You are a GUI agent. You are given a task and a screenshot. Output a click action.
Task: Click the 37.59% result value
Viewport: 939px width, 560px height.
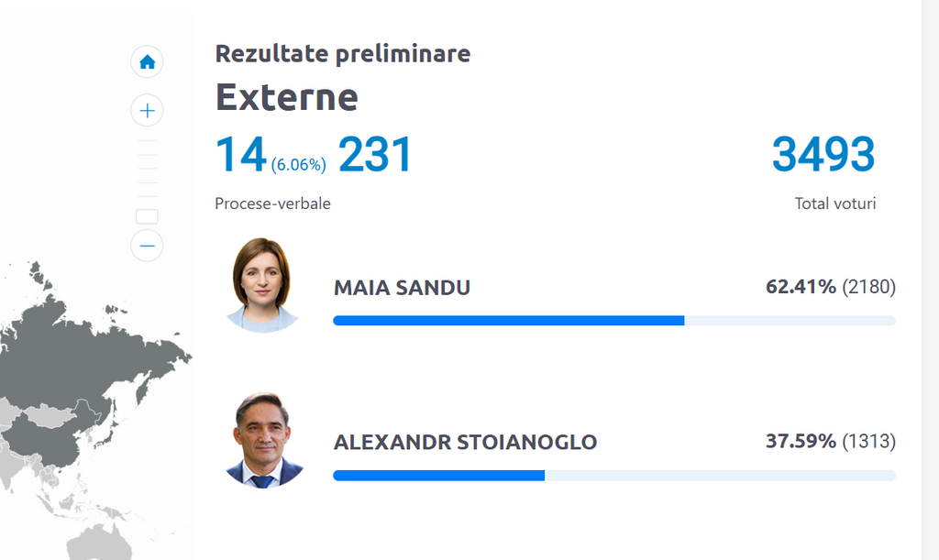tap(801, 441)
